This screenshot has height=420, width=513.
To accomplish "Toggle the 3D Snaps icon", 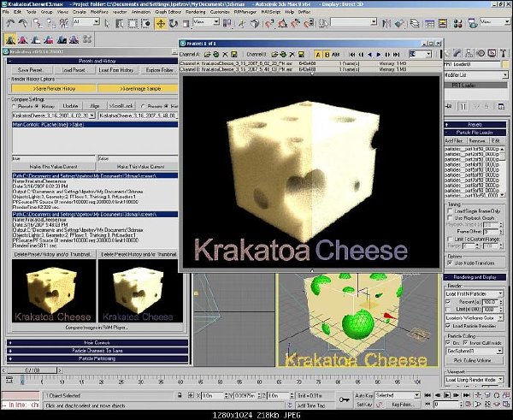I will coord(269,23).
